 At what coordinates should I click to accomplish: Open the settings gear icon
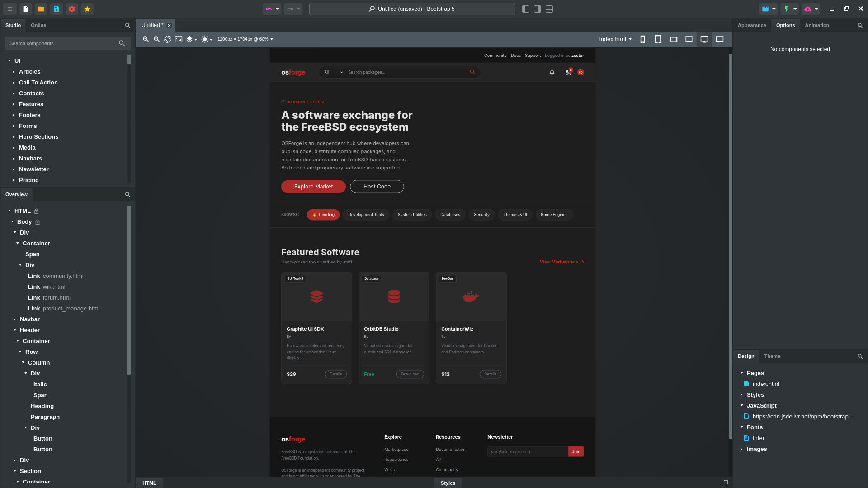click(72, 9)
